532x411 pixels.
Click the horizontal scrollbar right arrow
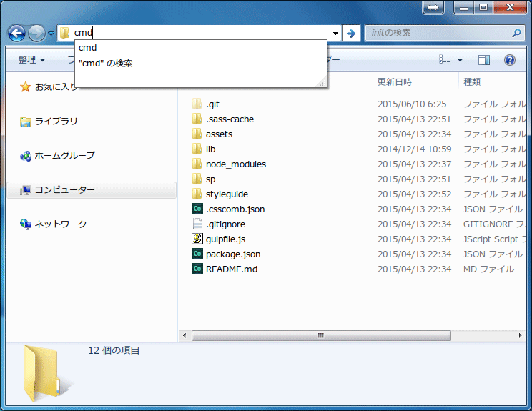[520, 335]
